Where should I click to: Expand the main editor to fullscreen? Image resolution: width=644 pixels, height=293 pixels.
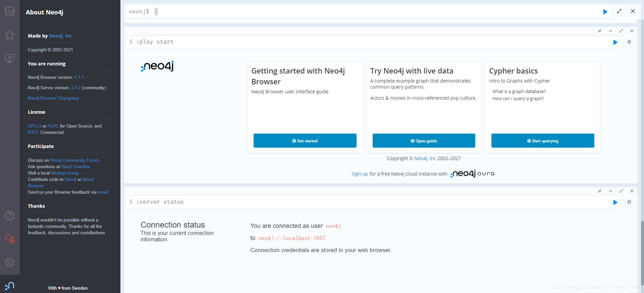point(619,11)
